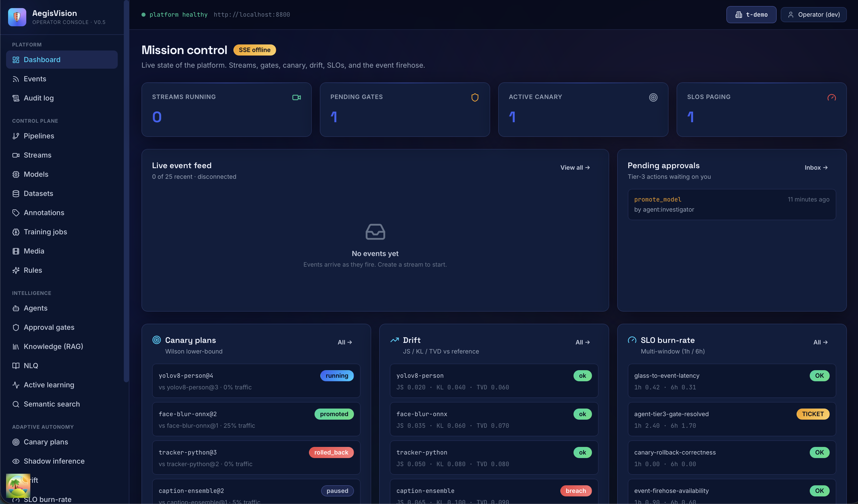Viewport: 858px width, 504px height.
Task: Click the Rules sparkle icon
Action: click(x=16, y=270)
